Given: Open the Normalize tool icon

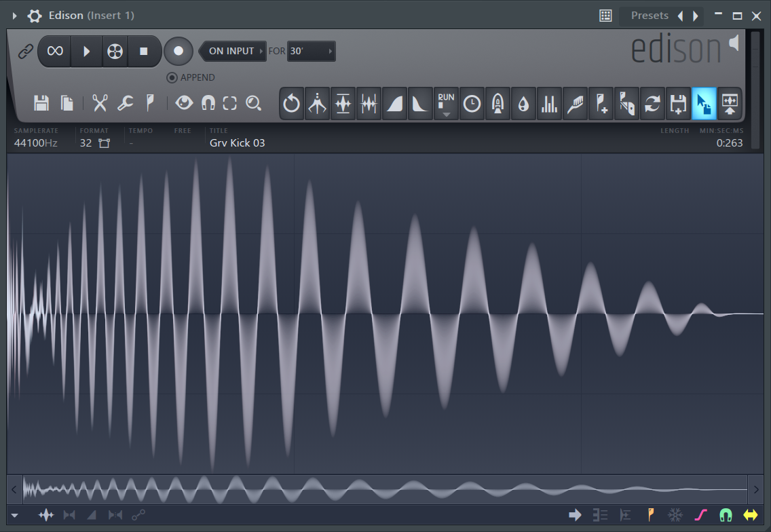Looking at the screenshot, I should (x=343, y=104).
